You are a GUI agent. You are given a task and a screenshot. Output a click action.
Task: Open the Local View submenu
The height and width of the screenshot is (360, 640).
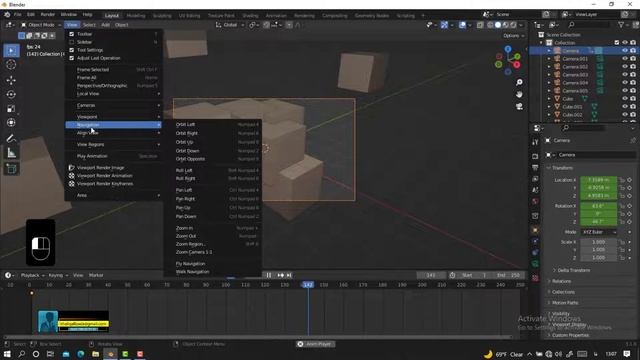[x=113, y=94]
